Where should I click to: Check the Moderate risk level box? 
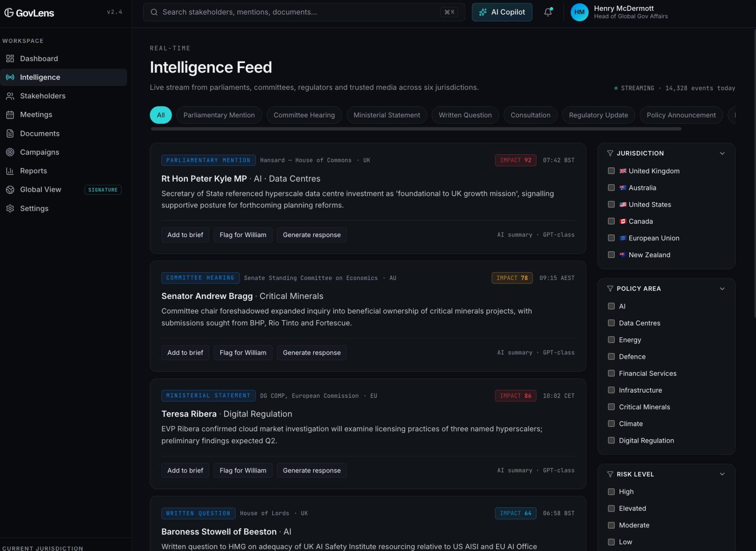[611, 525]
